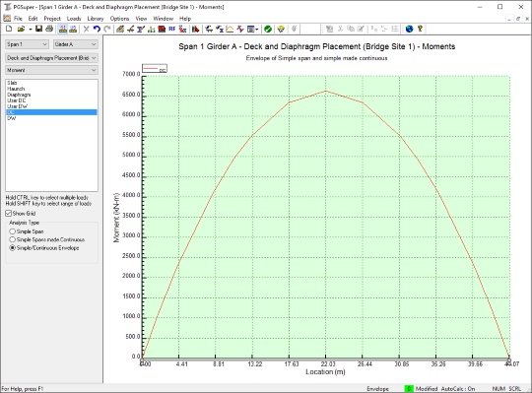Screen dimensions: 532x393
Task: Click the second icon in the view icon group
Action: tap(220, 29)
